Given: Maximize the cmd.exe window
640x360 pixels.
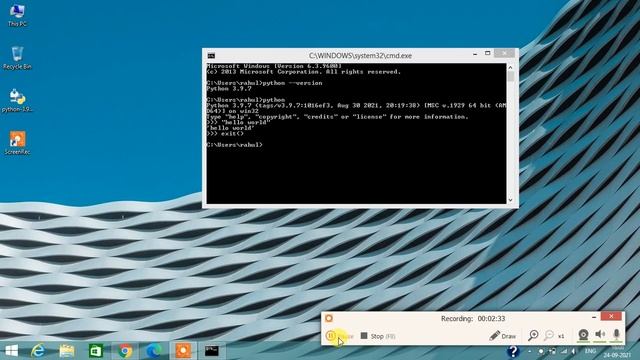Looking at the screenshot, I should point(487,53).
